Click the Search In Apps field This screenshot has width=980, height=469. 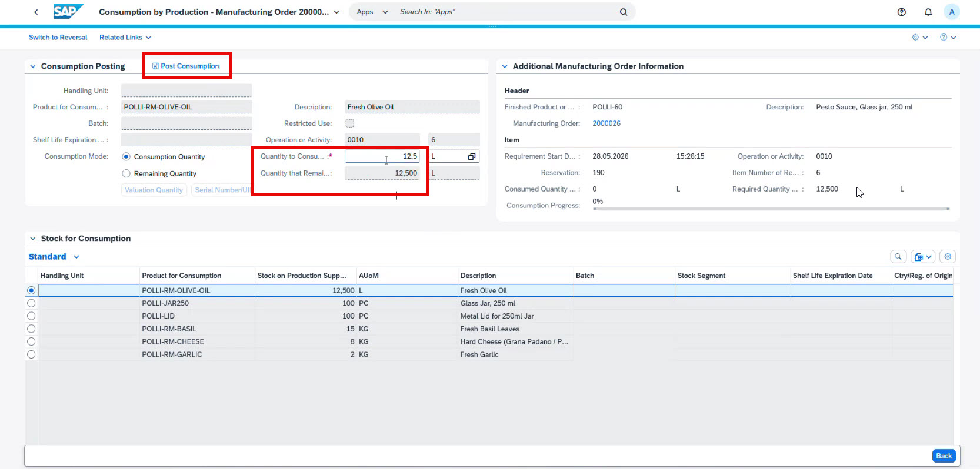[506, 12]
